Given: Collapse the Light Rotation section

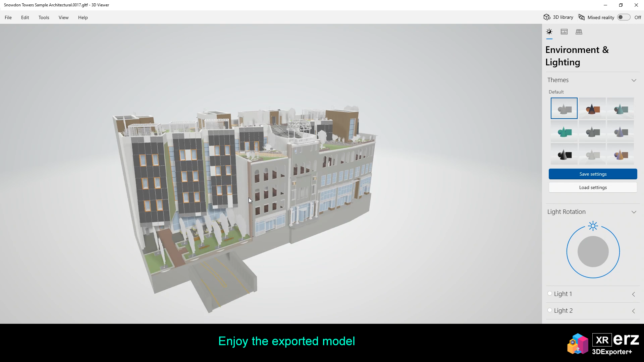Looking at the screenshot, I should point(634,212).
